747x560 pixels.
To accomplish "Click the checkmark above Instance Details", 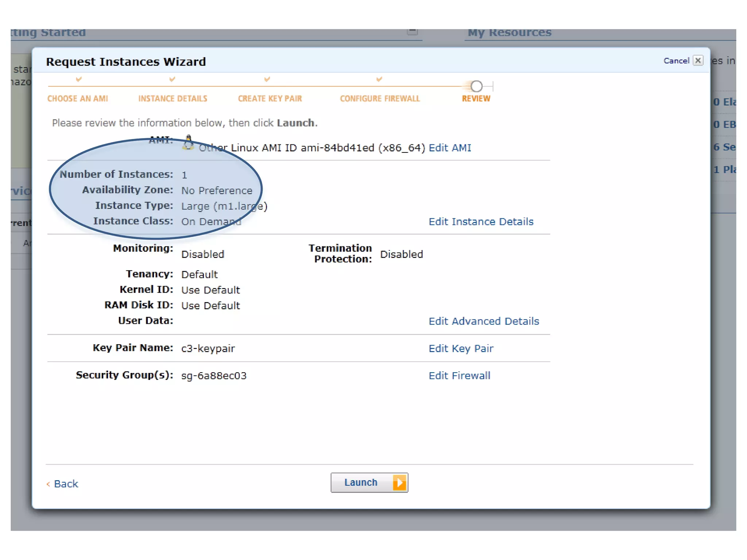I will click(173, 79).
